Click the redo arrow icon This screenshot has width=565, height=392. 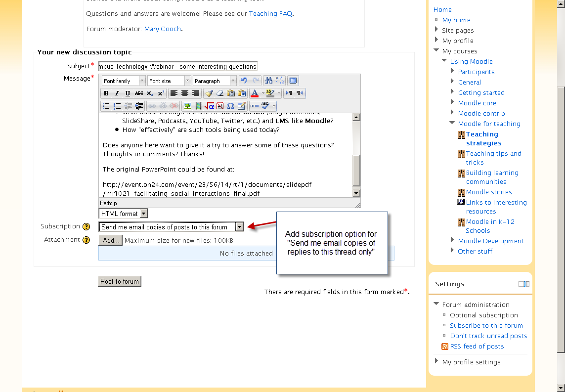256,81
